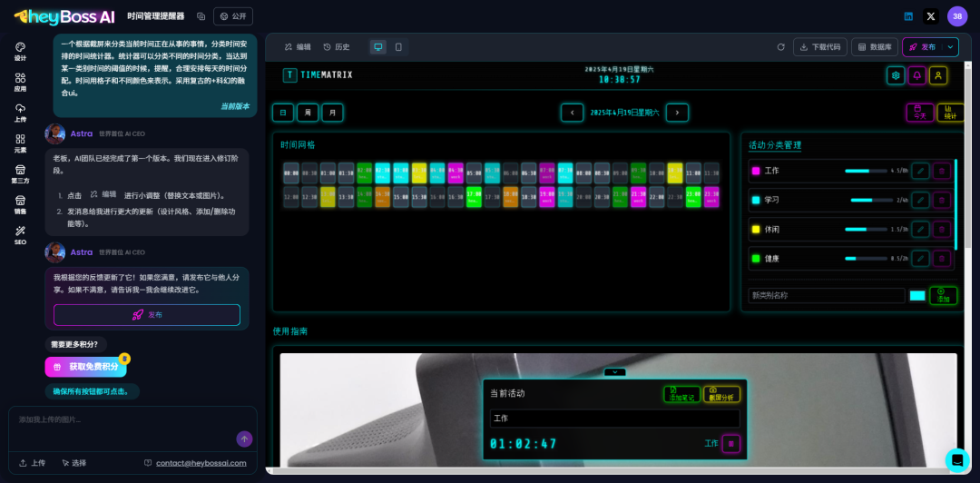Edit the 学习 category with pencil icon
The image size is (980, 483).
(x=920, y=201)
